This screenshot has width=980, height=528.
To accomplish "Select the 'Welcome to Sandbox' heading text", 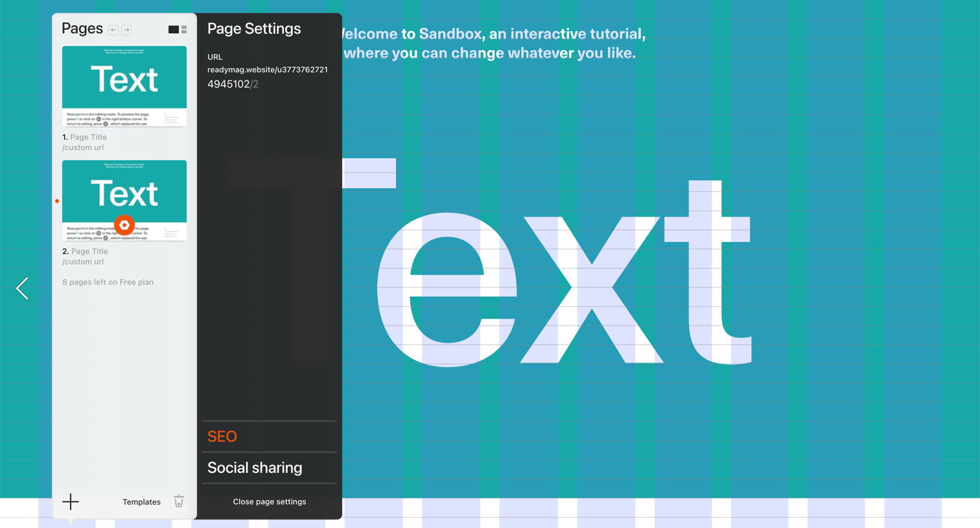I will click(x=490, y=43).
